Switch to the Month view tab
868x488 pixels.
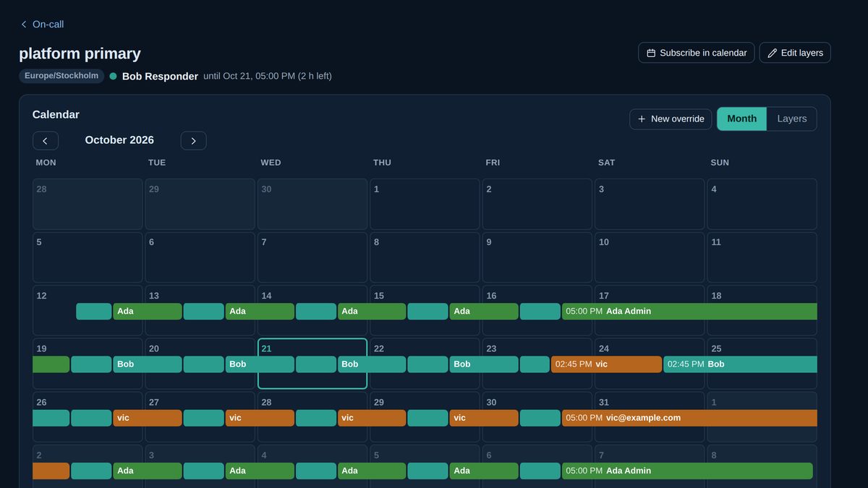[x=741, y=119]
